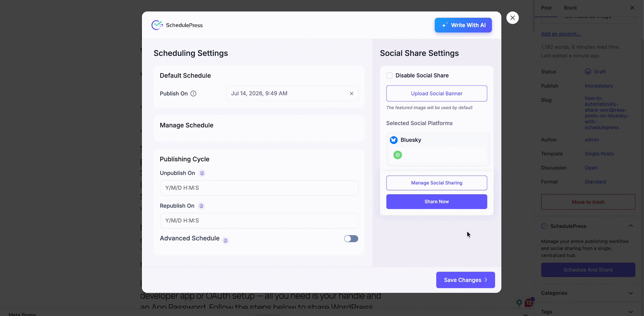Click the SchedulePress panel icon in the sidebar
Viewport: 644px width, 316px height.
(544, 226)
